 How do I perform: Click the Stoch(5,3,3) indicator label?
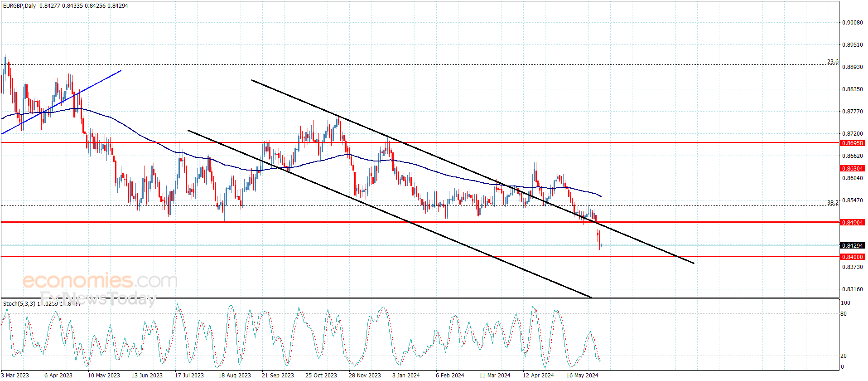(x=19, y=303)
